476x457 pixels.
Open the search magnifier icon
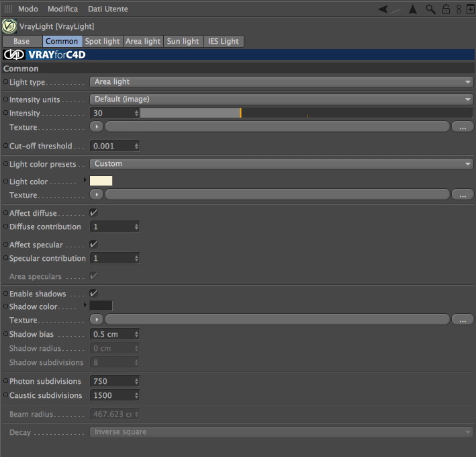430,9
